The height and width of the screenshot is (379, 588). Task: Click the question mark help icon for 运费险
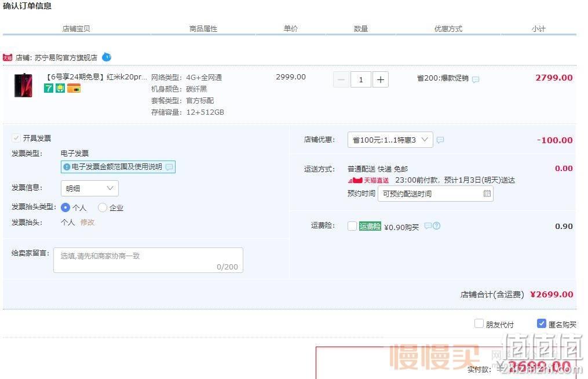pyautogui.click(x=436, y=225)
